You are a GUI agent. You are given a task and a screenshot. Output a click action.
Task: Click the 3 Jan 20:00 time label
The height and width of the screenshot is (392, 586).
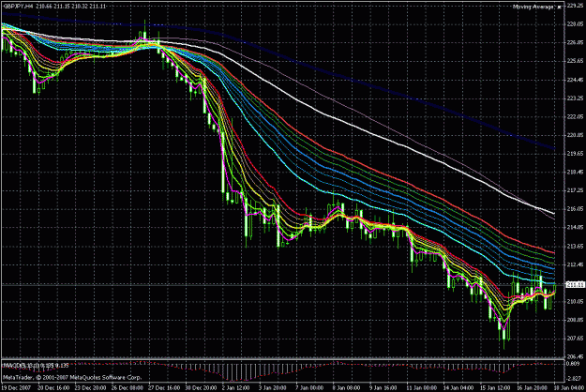(274, 388)
